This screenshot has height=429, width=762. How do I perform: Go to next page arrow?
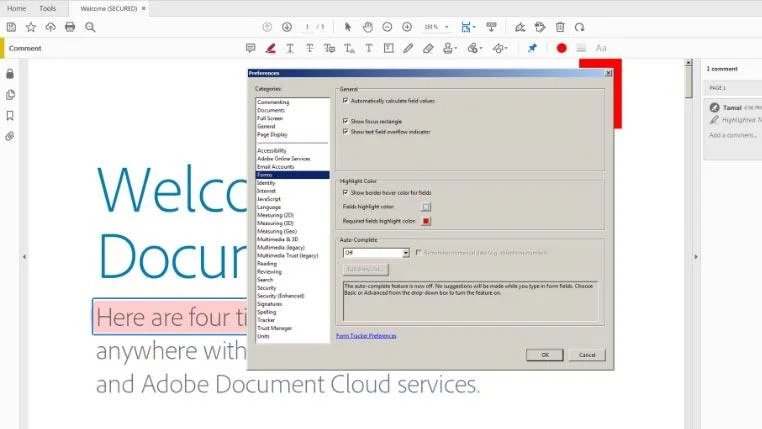pyautogui.click(x=287, y=27)
